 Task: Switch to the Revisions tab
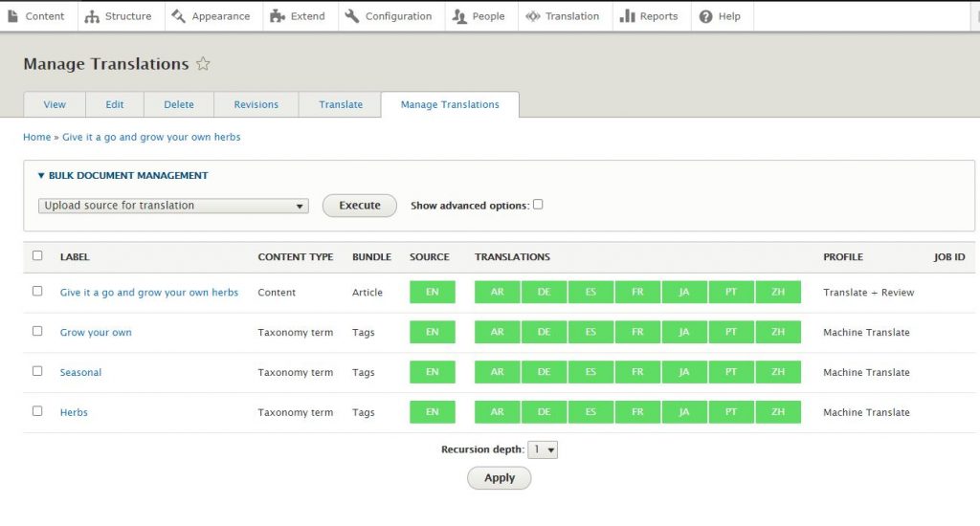[256, 105]
